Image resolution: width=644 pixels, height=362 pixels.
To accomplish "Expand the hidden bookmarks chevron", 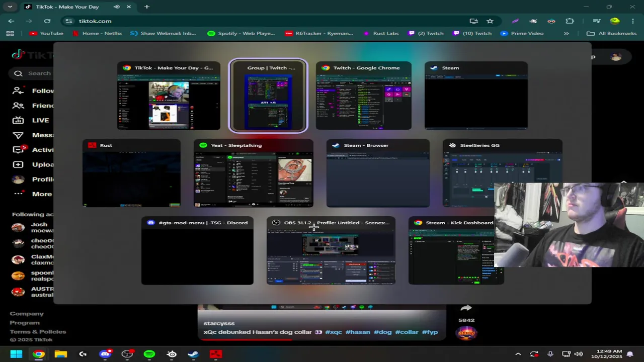I will [567, 33].
